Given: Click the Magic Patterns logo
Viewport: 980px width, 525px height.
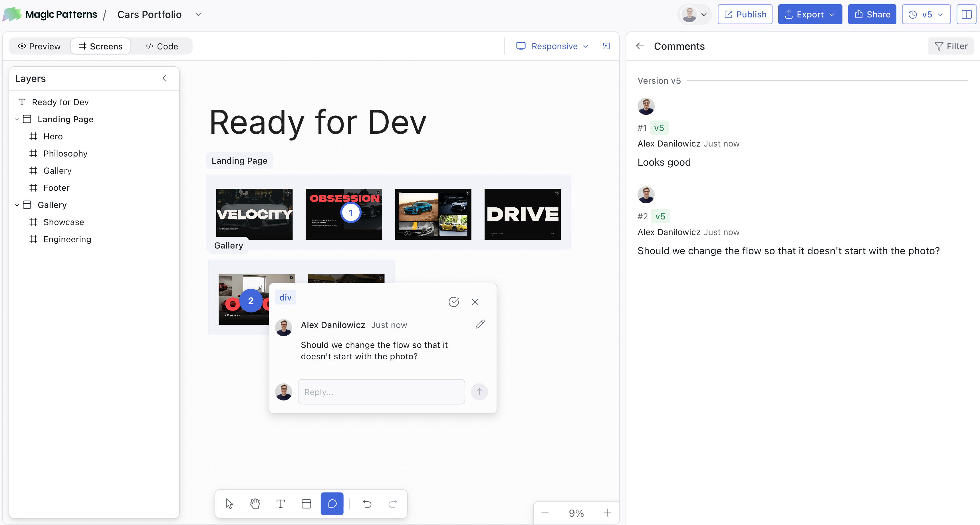Looking at the screenshot, I should (50, 15).
